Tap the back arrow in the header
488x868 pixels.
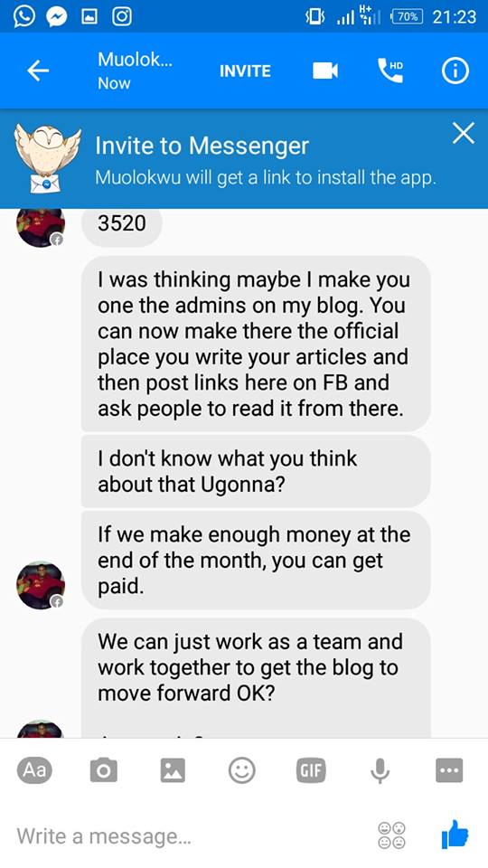pos(38,71)
